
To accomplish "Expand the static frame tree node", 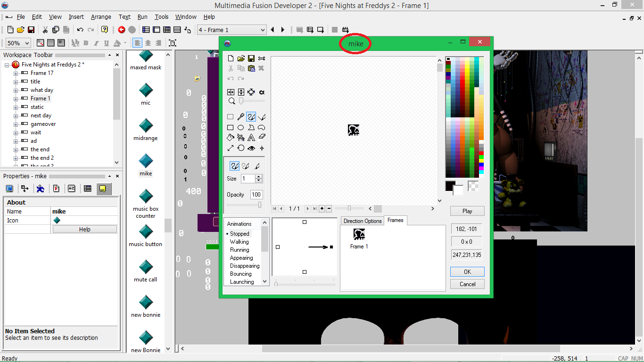I will click(16, 107).
